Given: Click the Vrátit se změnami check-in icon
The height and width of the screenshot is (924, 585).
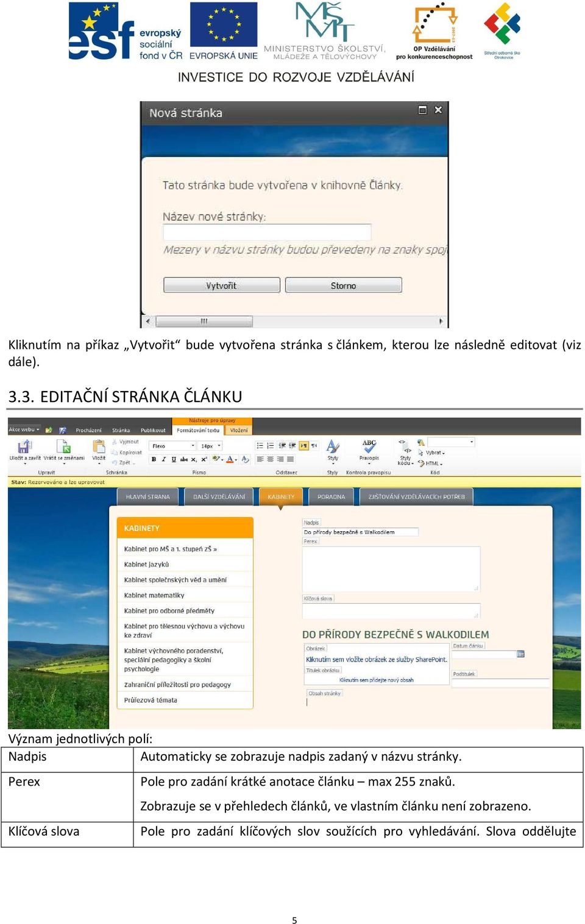Looking at the screenshot, I should pos(63,446).
